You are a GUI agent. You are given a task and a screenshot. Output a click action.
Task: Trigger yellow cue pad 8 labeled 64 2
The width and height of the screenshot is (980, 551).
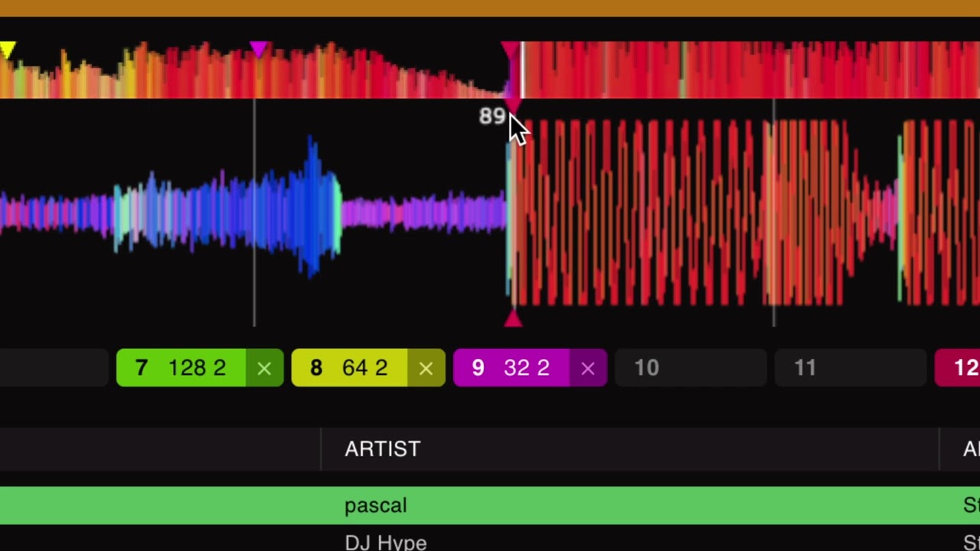350,368
